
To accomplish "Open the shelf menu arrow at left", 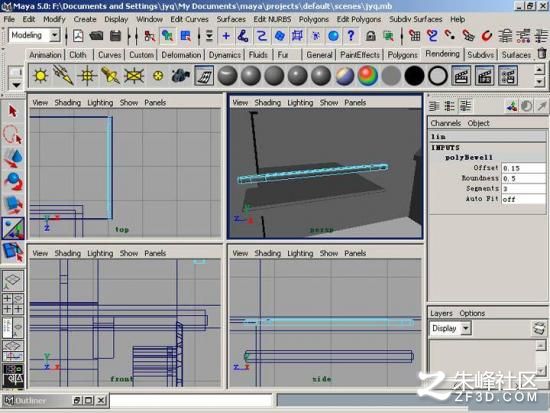I will pyautogui.click(x=16, y=85).
